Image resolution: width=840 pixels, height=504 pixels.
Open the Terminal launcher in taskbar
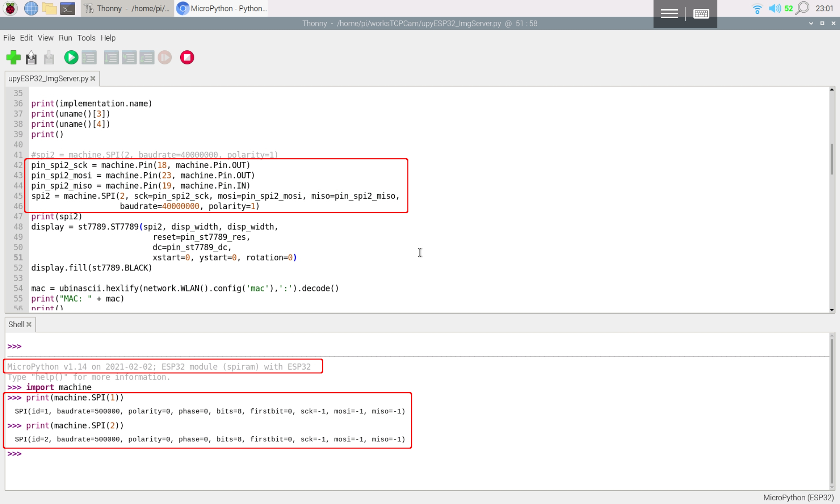(x=68, y=8)
